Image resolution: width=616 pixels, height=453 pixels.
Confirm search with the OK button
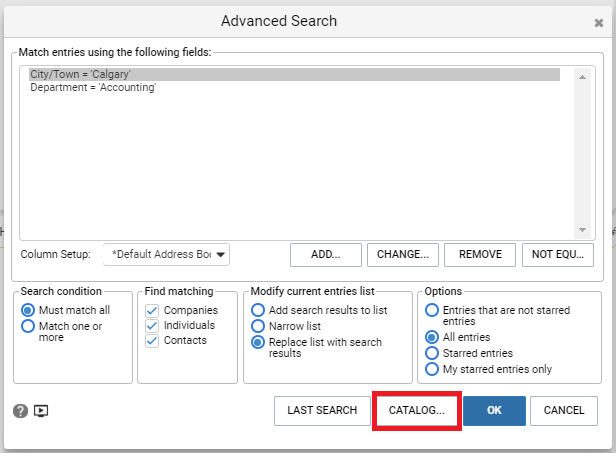pos(494,411)
